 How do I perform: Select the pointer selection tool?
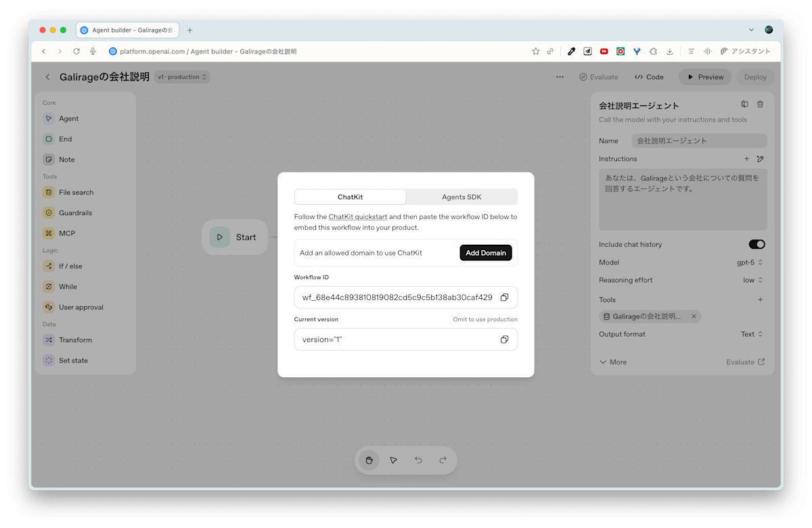(x=393, y=460)
